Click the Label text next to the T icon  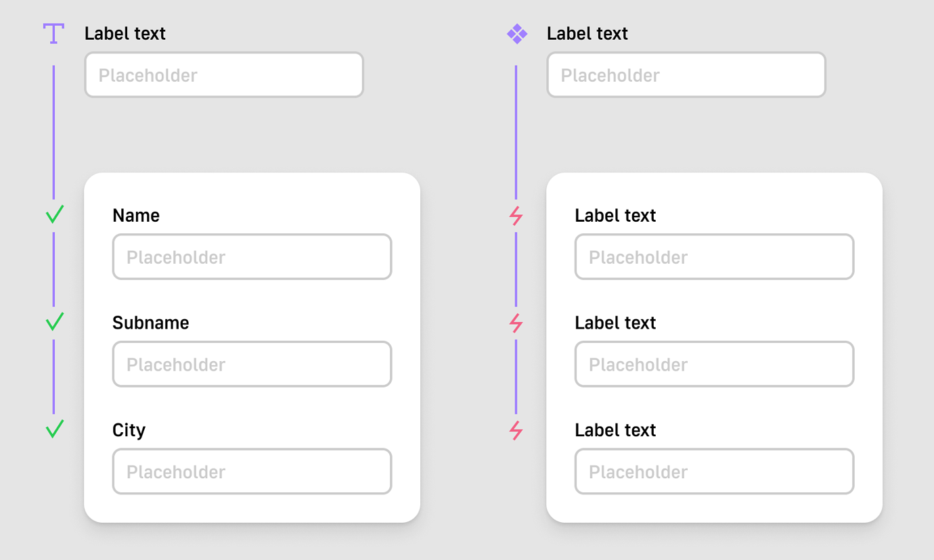125,34
